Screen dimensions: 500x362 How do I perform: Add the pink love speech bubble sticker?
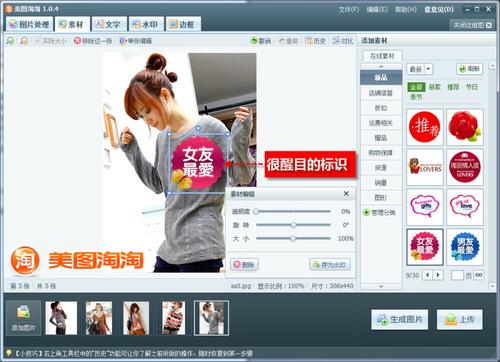coord(465,207)
